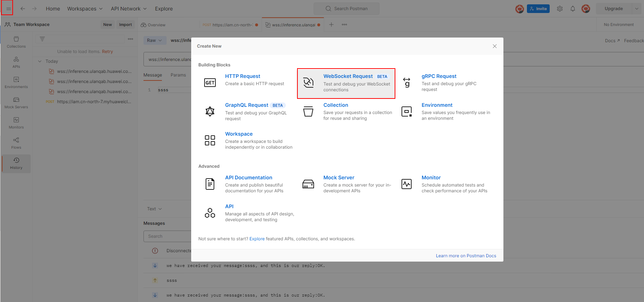Open the Raw protocol dropdown

154,40
